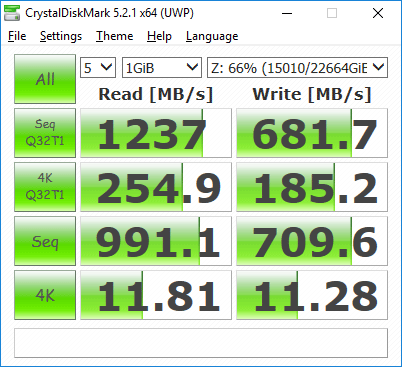The width and height of the screenshot is (402, 367).
Task: Open the Theme menu
Action: (115, 36)
